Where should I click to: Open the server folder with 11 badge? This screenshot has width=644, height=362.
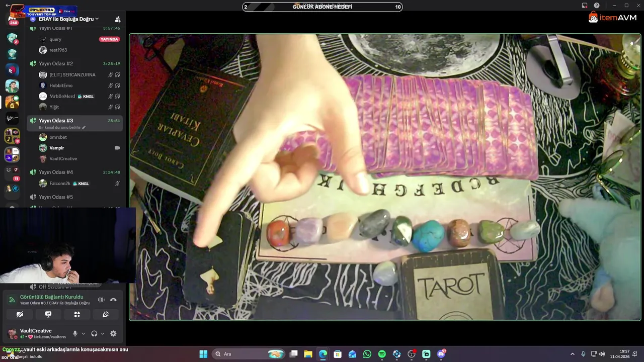click(x=12, y=172)
